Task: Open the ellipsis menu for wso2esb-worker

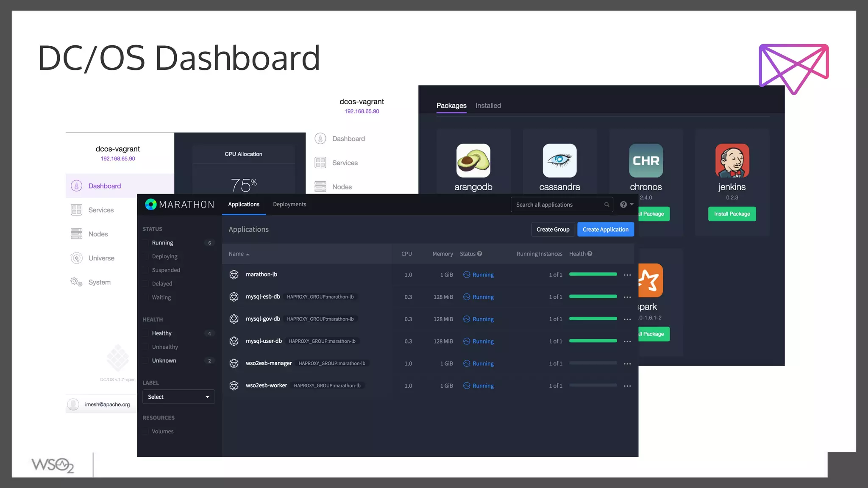Action: click(x=627, y=386)
